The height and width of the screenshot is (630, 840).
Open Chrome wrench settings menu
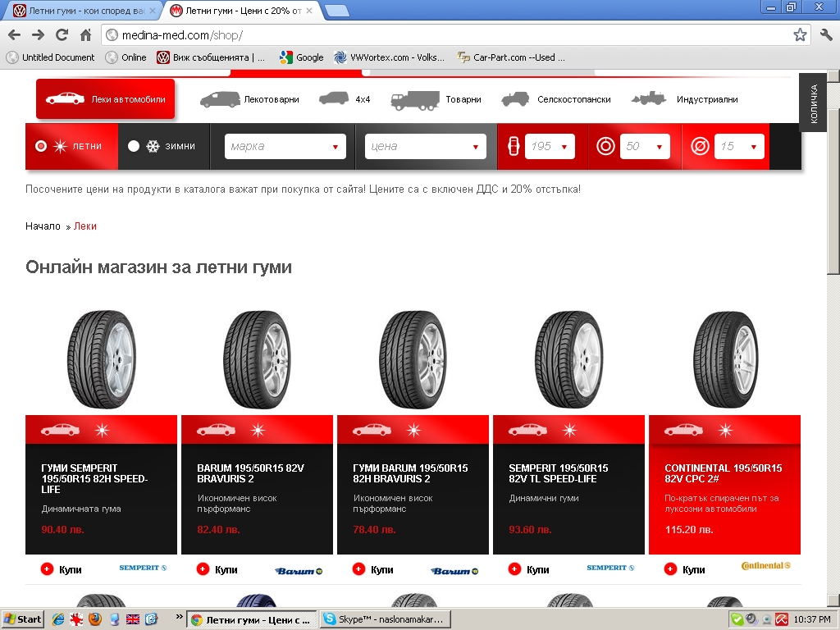tap(825, 34)
